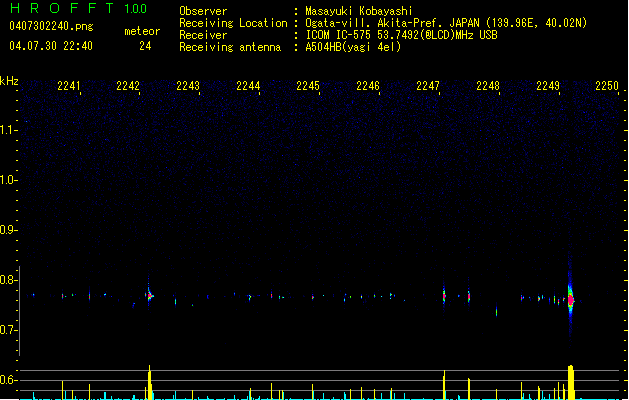The width and height of the screenshot is (629, 400).
Task: Click the 1.0 kHz frequency axis label
Action: (8, 180)
